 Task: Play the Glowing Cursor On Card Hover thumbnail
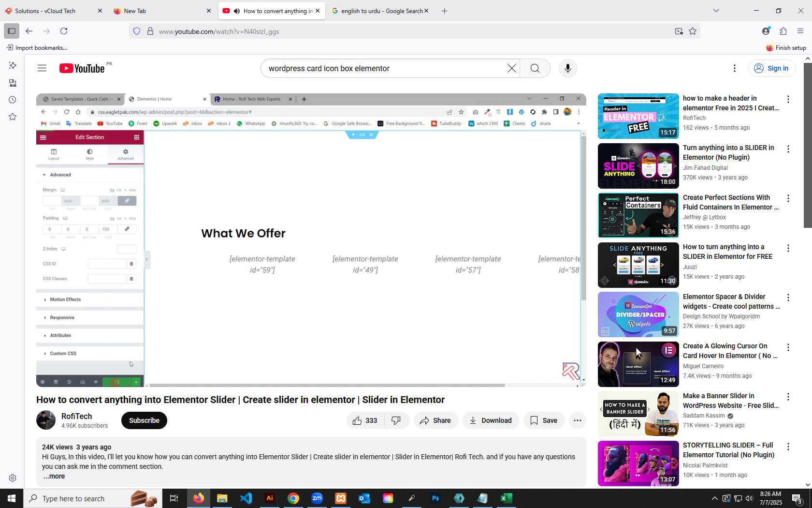click(638, 364)
